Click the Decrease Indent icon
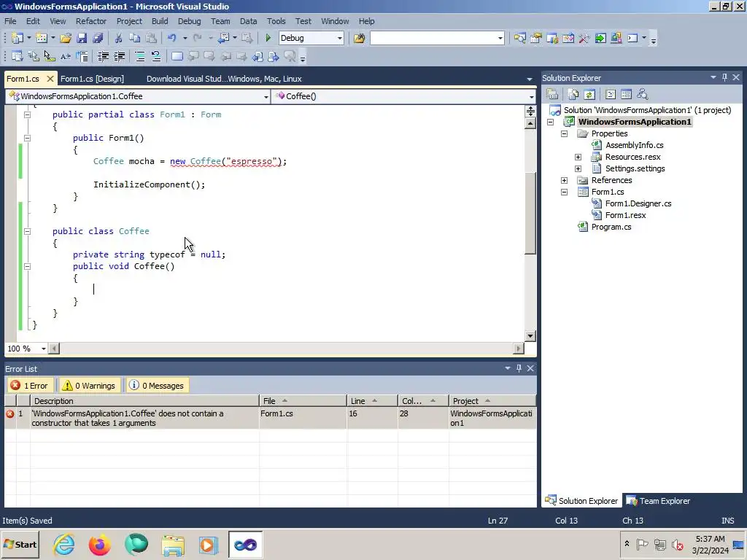Image resolution: width=747 pixels, height=560 pixels. pyautogui.click(x=104, y=57)
